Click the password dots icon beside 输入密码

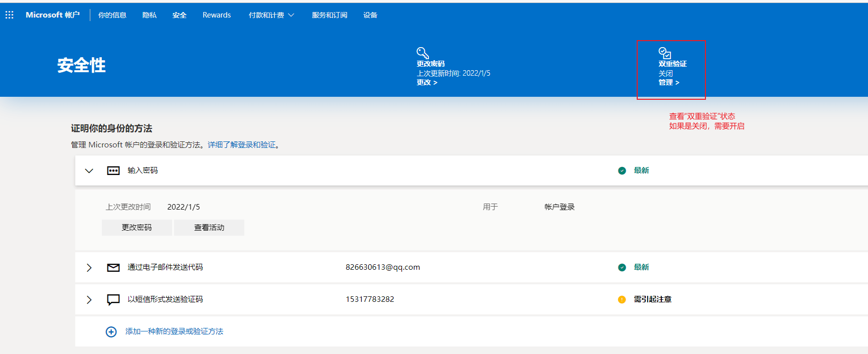click(113, 170)
